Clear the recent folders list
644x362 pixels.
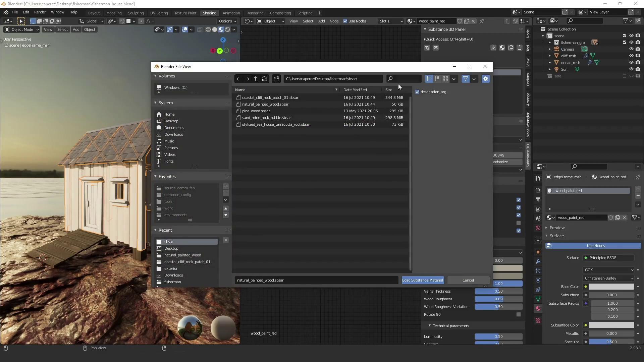click(226, 240)
